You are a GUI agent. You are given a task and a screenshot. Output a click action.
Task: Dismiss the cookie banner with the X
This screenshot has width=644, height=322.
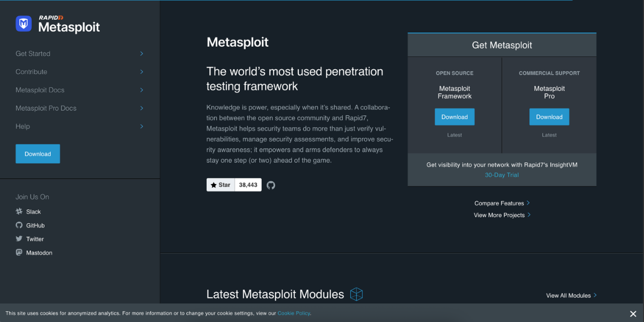pyautogui.click(x=633, y=313)
